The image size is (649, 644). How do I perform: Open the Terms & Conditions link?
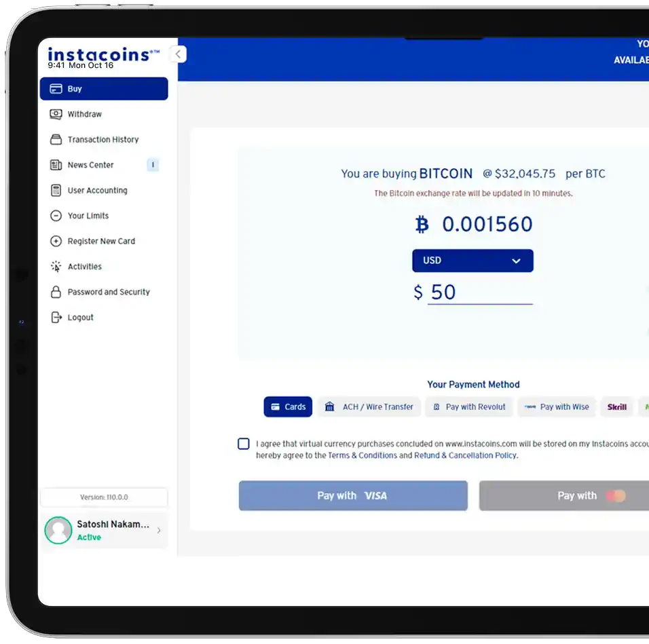(x=363, y=455)
